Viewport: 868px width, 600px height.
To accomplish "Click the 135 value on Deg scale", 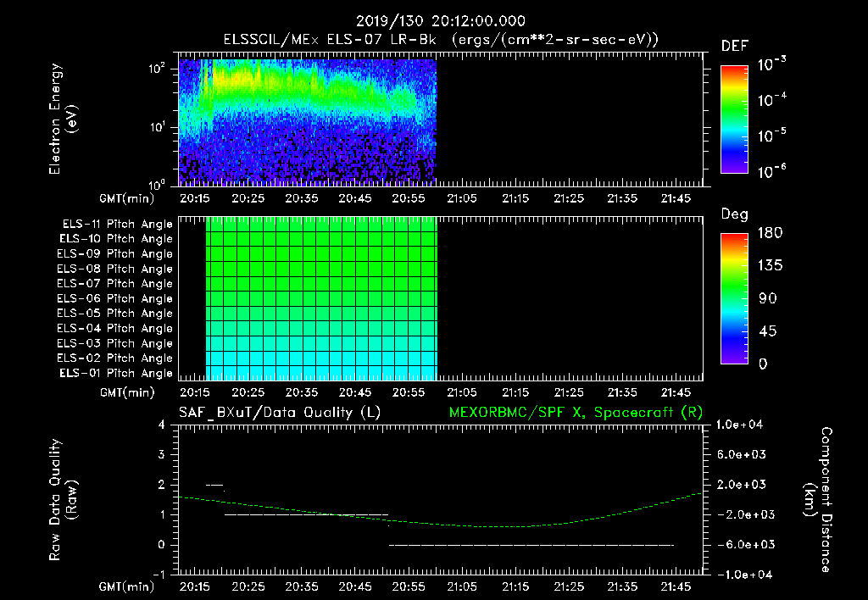I will 770,266.
